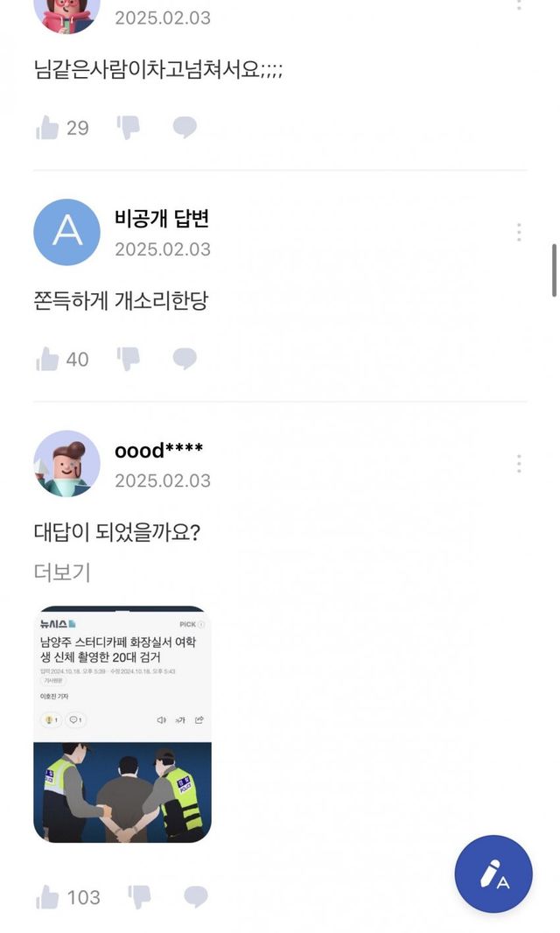Open the 비공개 답변 author name
This screenshot has width=560, height=933.
(x=162, y=219)
